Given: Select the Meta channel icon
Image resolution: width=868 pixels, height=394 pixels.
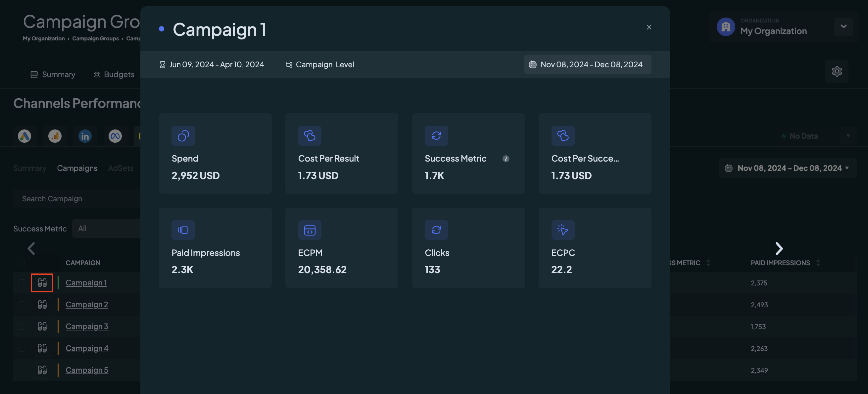Looking at the screenshot, I should [x=115, y=136].
